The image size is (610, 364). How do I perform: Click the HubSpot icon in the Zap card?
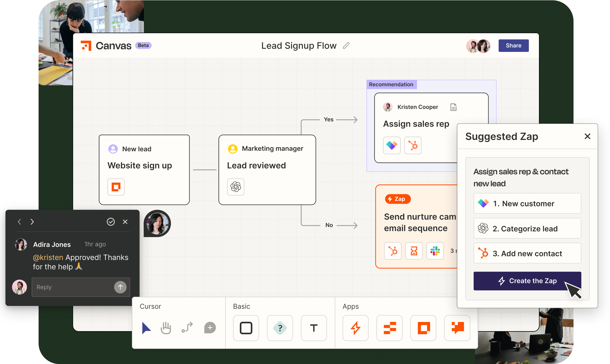pos(393,251)
